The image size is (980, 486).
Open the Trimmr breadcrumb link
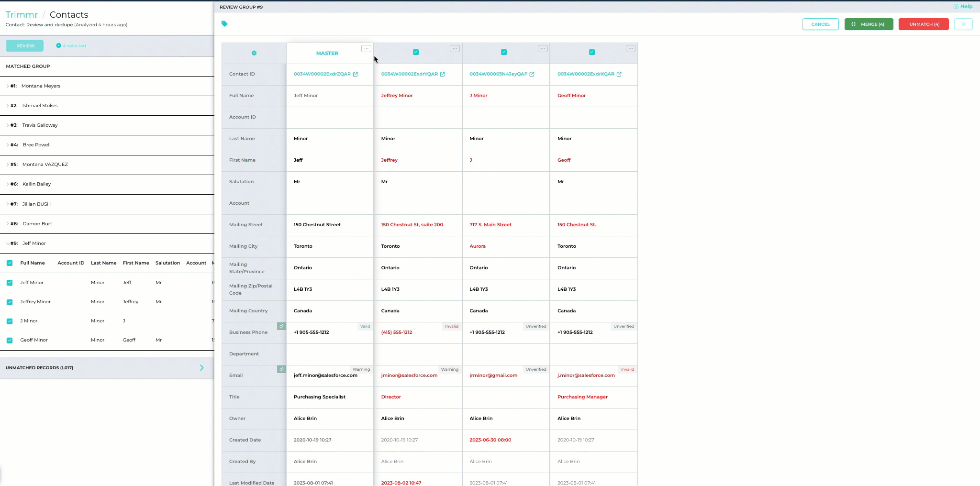click(x=22, y=15)
